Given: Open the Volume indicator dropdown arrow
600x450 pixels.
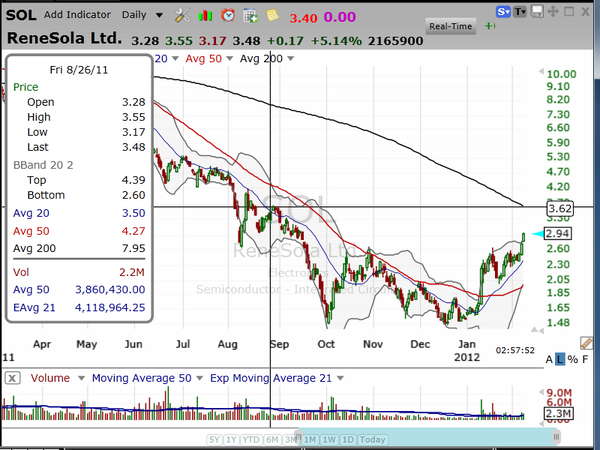Looking at the screenshot, I should click(81, 378).
